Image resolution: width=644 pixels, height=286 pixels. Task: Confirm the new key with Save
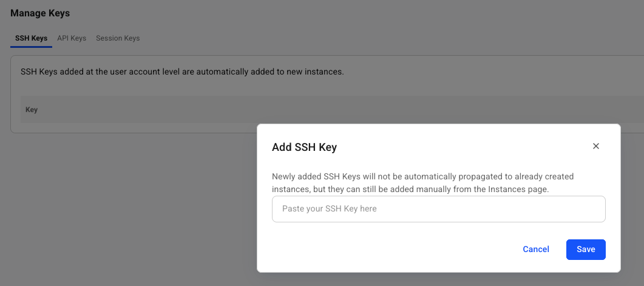coord(585,249)
